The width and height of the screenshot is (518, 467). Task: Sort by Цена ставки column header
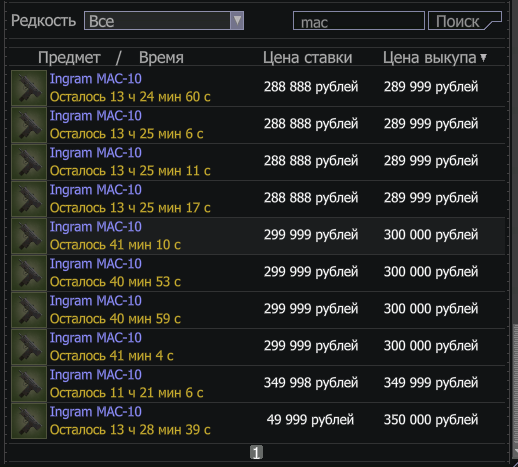pos(307,58)
